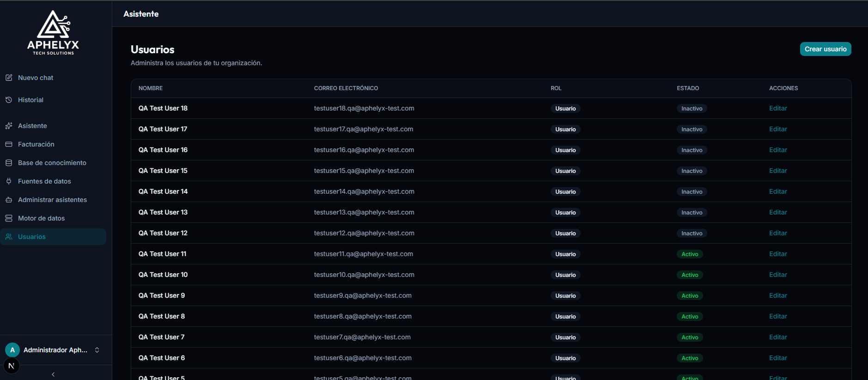Click the Asistente page title in header
The image size is (868, 380).
[x=141, y=14]
